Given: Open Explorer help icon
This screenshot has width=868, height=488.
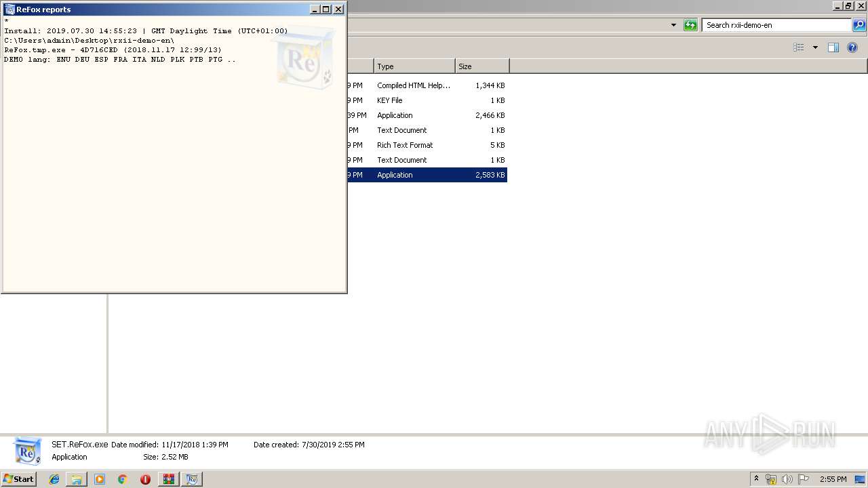Looking at the screenshot, I should 852,47.
